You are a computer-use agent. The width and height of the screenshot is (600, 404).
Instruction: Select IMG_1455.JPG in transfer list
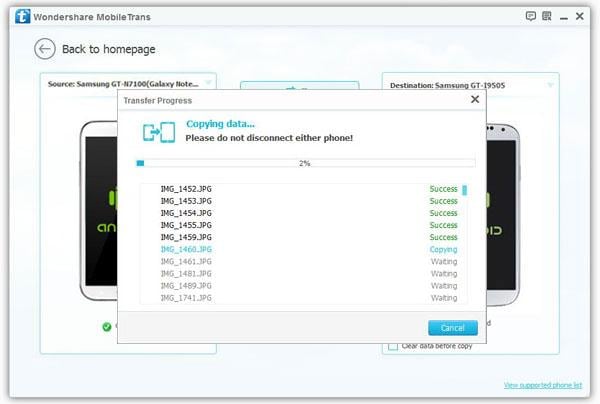[x=186, y=225]
